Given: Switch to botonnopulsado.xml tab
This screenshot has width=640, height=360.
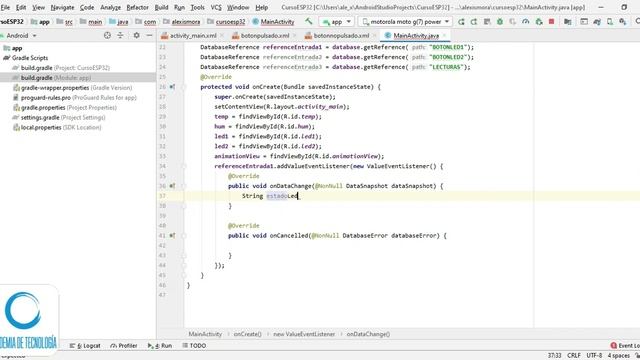Looking at the screenshot, I should 341,36.
